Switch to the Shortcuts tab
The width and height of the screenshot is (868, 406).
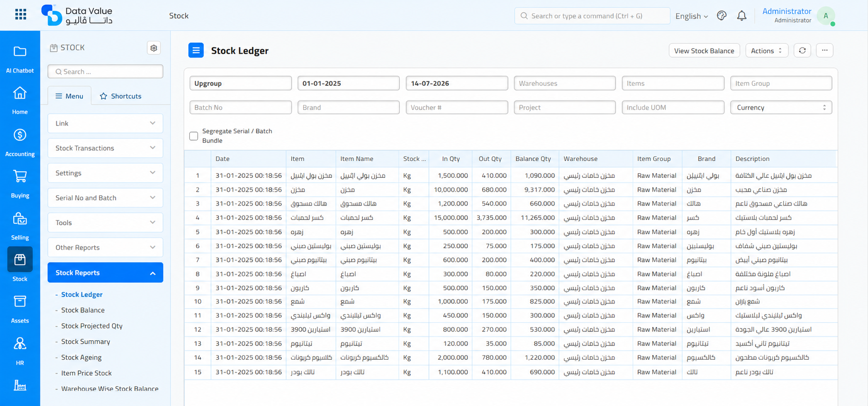[120, 96]
